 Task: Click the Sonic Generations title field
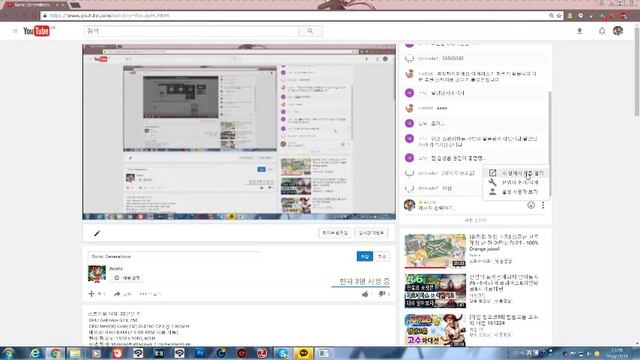tap(175, 256)
